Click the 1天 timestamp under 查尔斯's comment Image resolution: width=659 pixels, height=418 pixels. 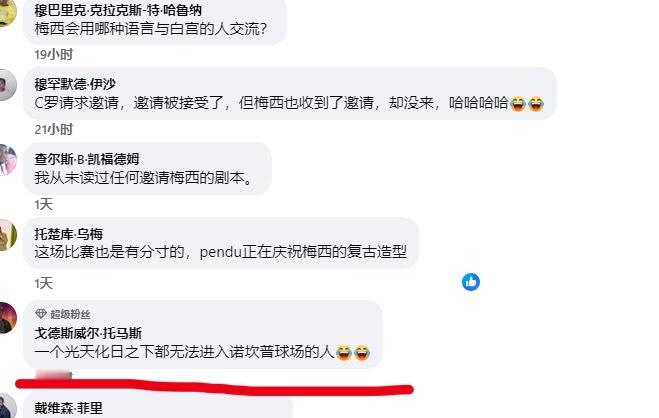43,205
